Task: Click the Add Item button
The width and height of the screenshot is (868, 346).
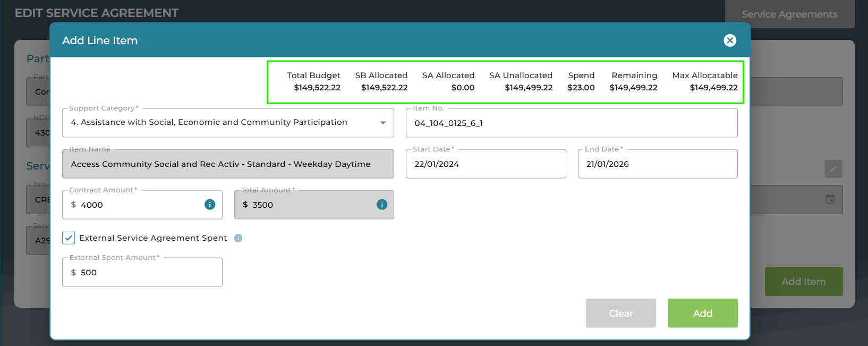Action: (803, 282)
